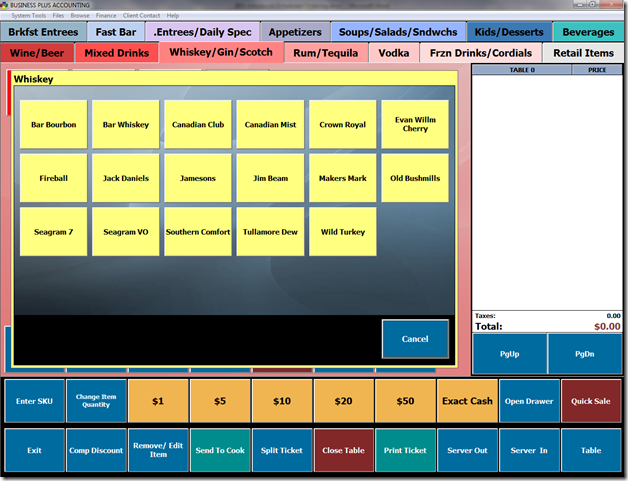The height and width of the screenshot is (481, 628).
Task: Switch to the Wine/Beer tab
Action: [x=37, y=53]
